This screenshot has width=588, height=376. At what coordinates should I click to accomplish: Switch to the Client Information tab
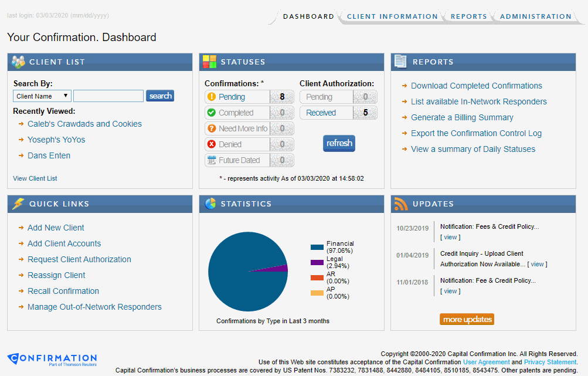[x=392, y=16]
